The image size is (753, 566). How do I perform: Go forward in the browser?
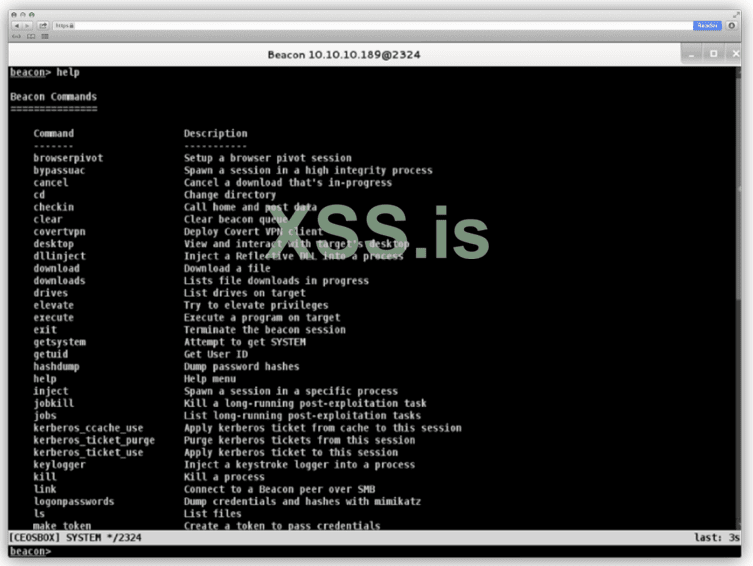click(x=27, y=25)
